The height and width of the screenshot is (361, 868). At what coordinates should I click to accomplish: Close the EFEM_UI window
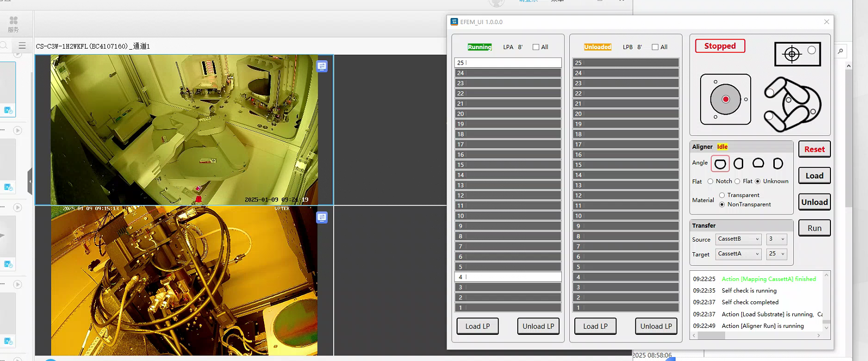(826, 22)
